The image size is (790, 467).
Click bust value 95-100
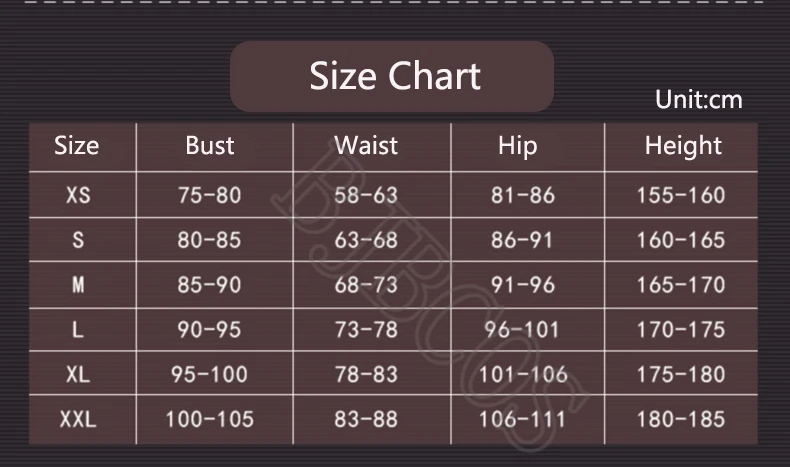(210, 374)
